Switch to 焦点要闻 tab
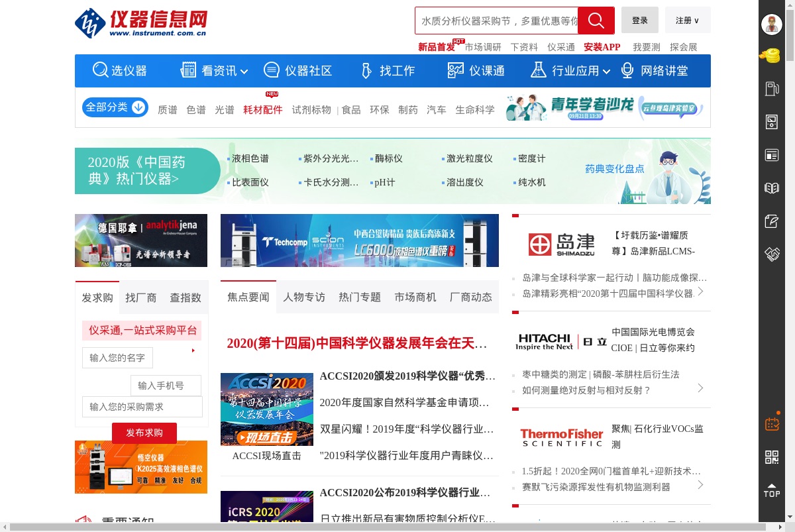The width and height of the screenshot is (795, 532). coord(248,297)
